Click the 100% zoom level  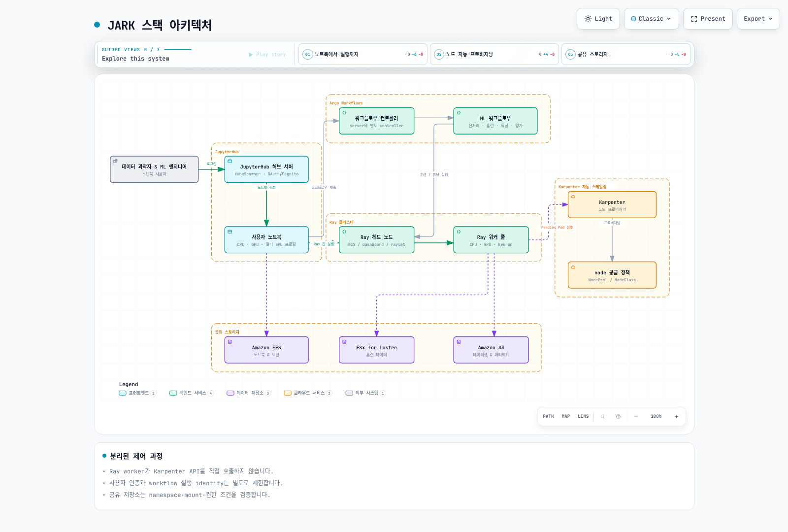point(656,416)
